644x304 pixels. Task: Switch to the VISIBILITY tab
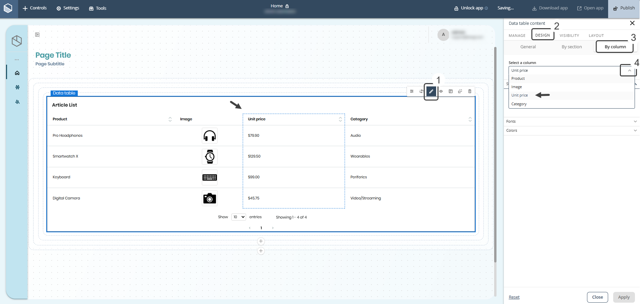click(x=569, y=36)
